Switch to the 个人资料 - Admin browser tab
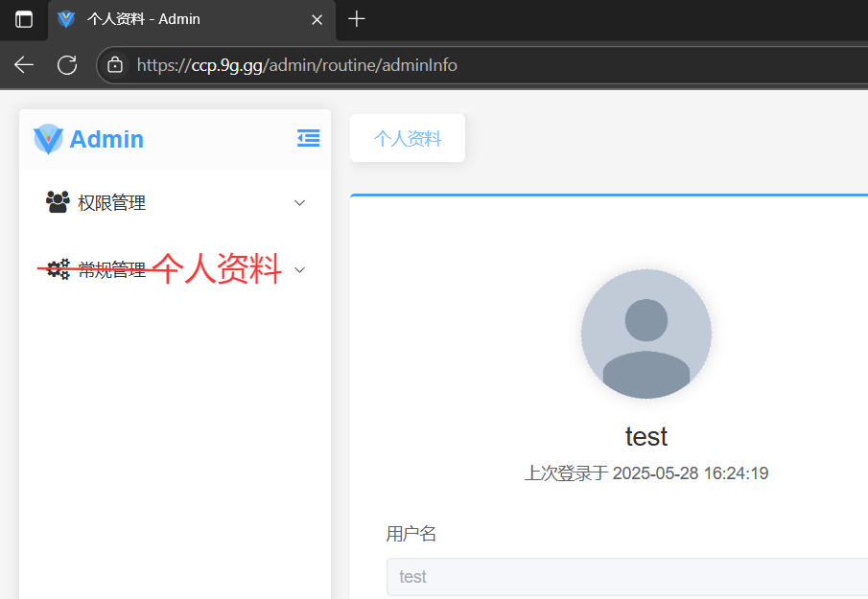 (192, 20)
